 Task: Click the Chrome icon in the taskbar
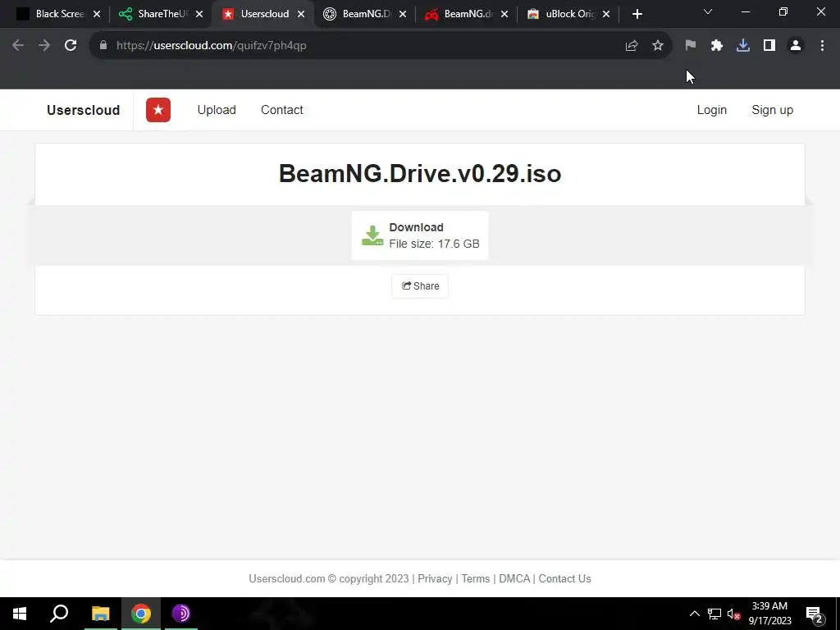(141, 614)
